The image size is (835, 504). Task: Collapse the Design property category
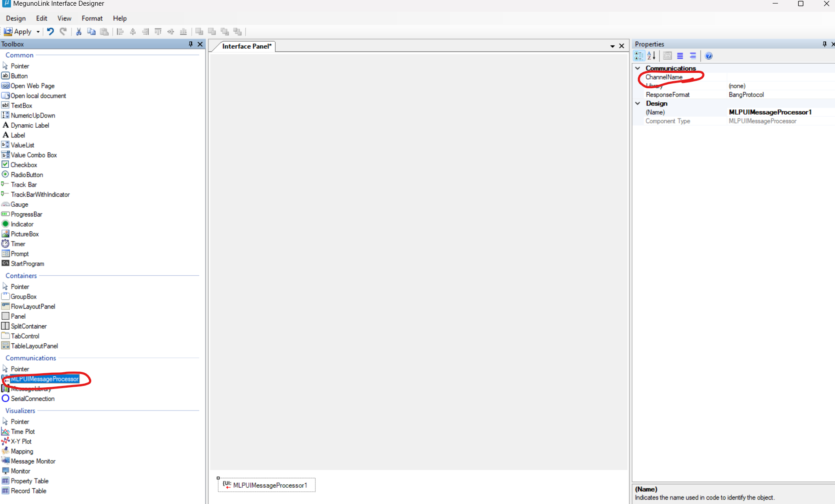coord(638,103)
